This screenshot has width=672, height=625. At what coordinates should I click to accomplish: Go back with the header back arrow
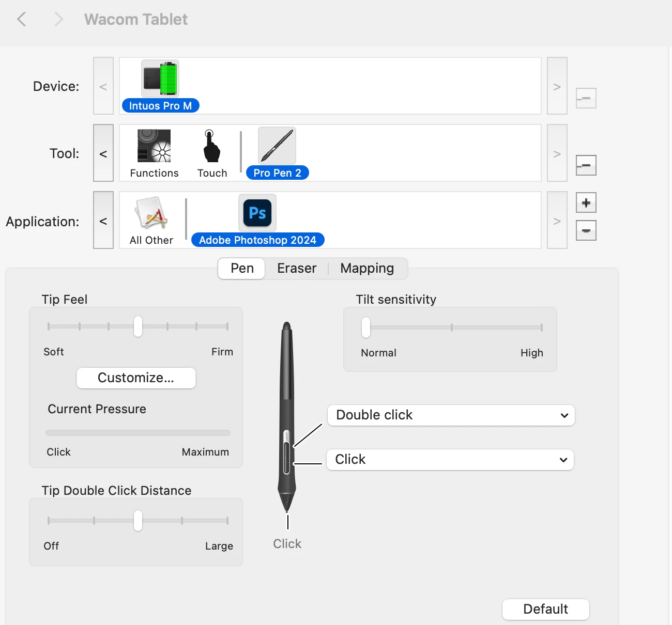21,20
